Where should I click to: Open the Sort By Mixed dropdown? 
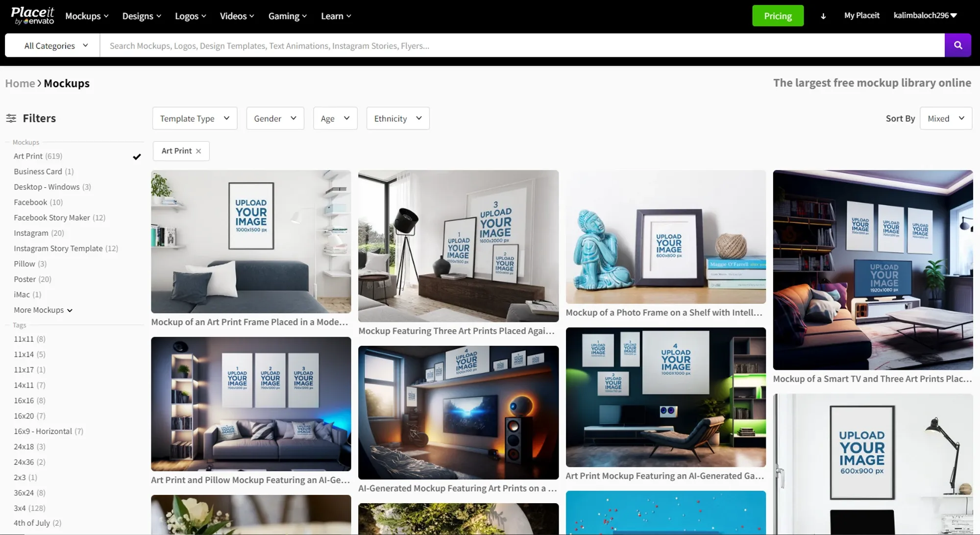[x=946, y=119]
